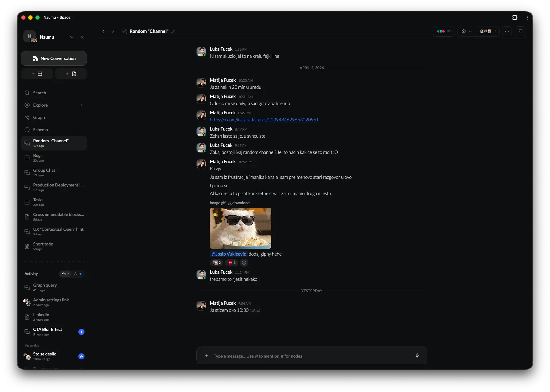Screen dimensions: 550x392
Task: Collapse the sidebar with double chevron
Action: pos(82,37)
